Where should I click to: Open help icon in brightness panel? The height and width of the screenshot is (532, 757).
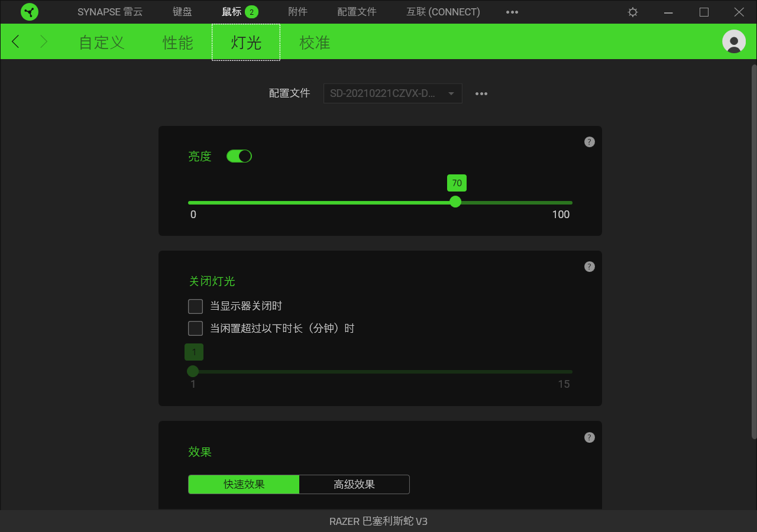coord(590,142)
